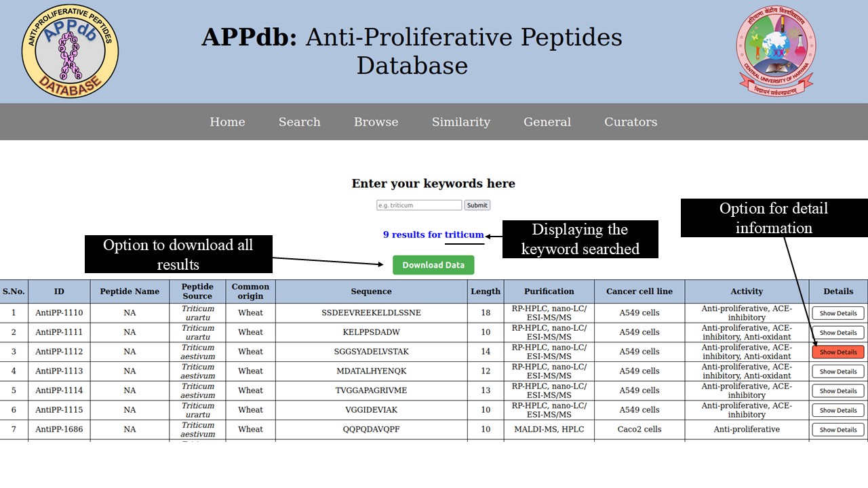The height and width of the screenshot is (488, 868).
Task: Select the AntiPP-1113 ID cell
Action: [59, 371]
